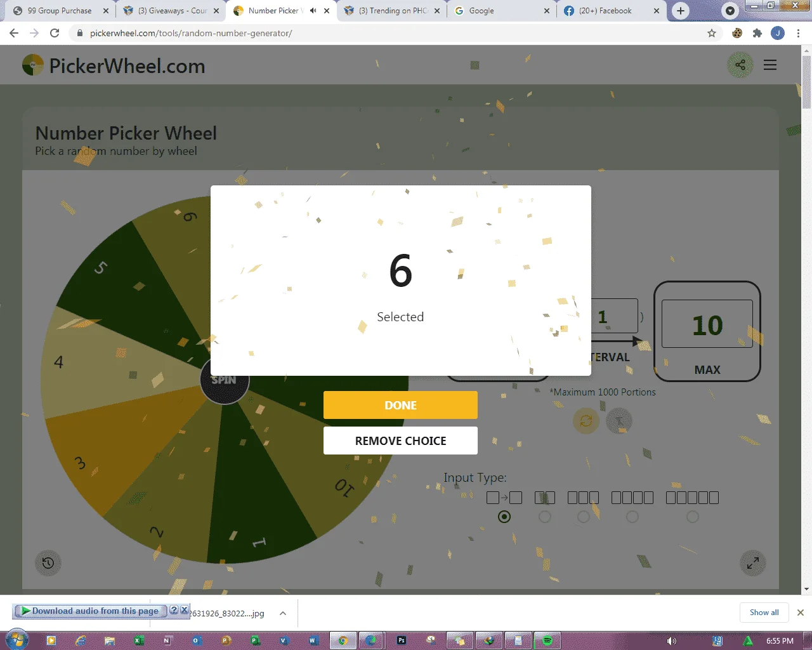The image size is (812, 650).
Task: Select the four-digit input type radio button
Action: click(x=632, y=517)
